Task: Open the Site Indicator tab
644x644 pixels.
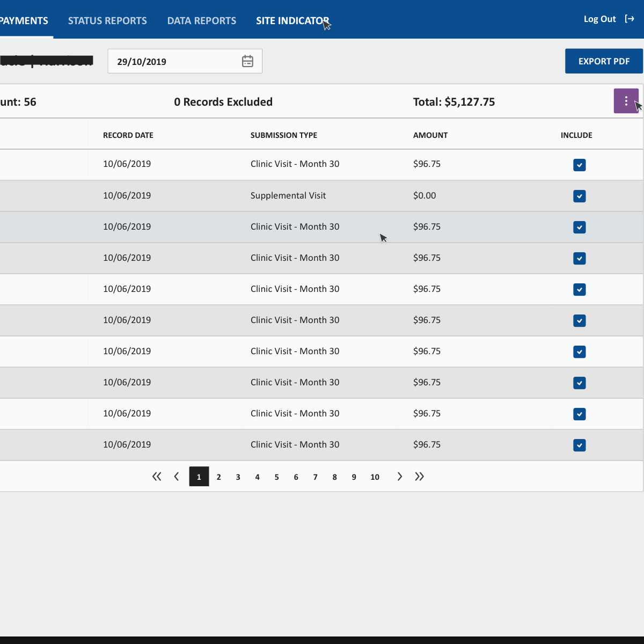Action: (292, 21)
